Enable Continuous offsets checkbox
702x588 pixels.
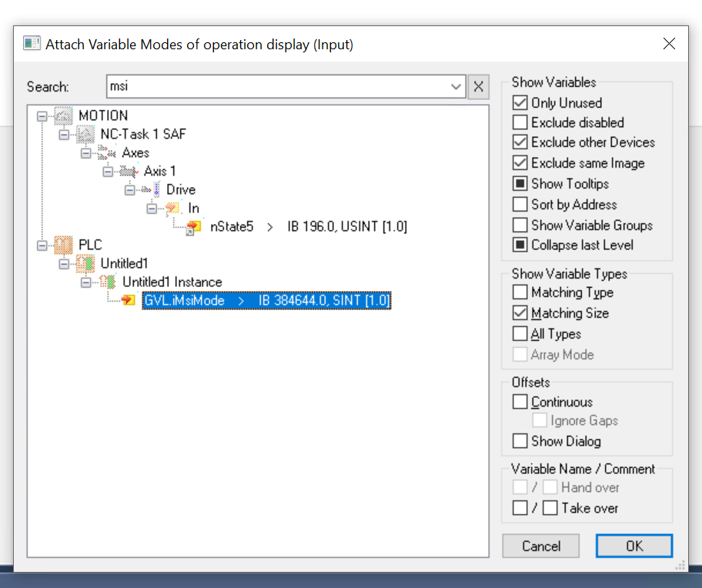point(520,402)
